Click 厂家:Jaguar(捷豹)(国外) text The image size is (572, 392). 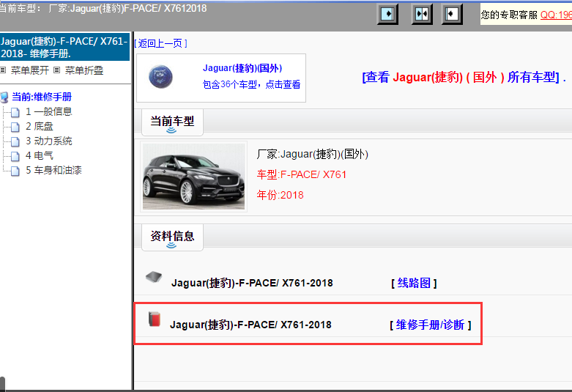pyautogui.click(x=312, y=154)
